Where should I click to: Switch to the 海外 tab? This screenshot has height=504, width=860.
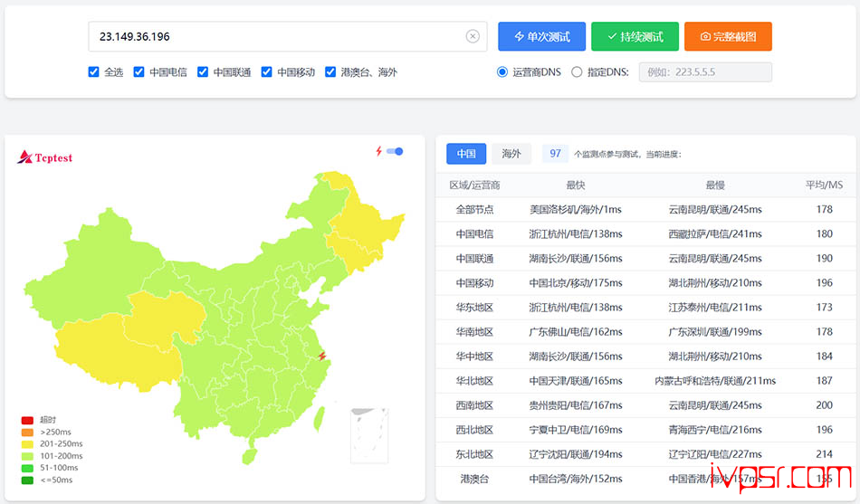pos(511,154)
